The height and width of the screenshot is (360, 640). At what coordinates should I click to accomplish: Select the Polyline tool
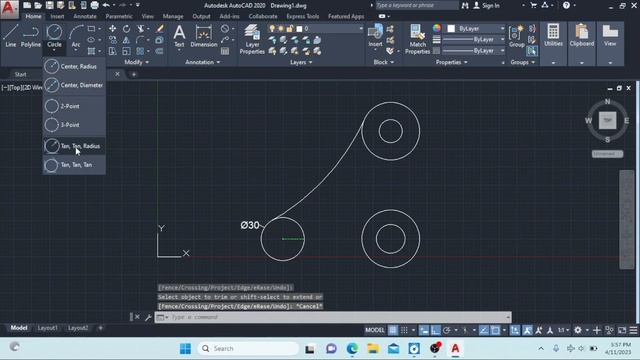31,36
